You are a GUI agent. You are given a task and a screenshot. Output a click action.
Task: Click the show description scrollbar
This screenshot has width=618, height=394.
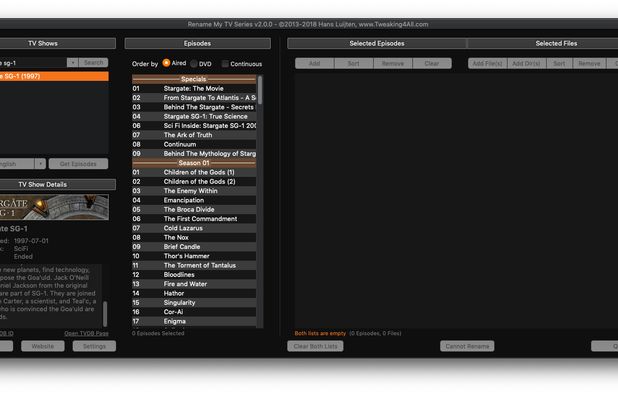(105, 314)
